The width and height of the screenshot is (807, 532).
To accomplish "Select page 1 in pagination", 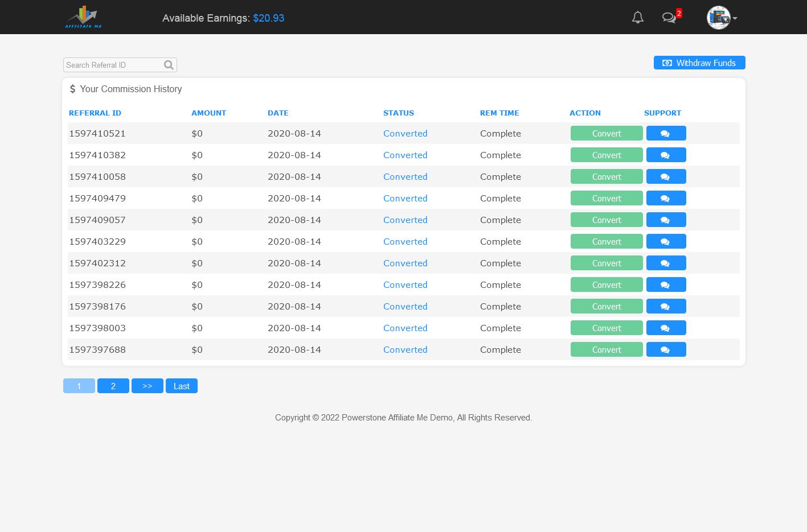I will point(79,386).
